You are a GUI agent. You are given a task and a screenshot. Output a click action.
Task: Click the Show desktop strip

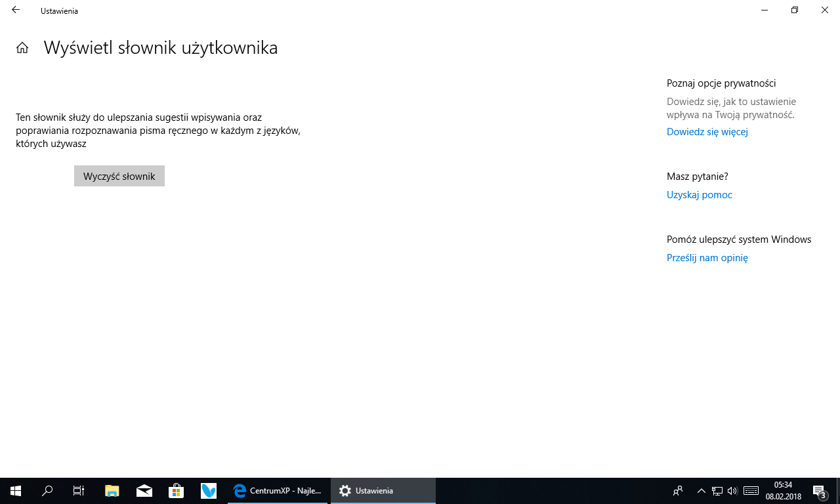pos(838,491)
